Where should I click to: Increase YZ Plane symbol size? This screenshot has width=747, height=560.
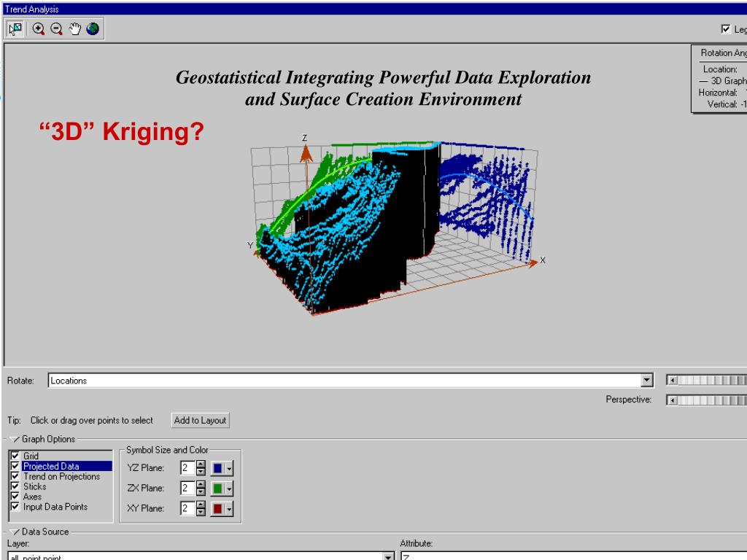(201, 464)
